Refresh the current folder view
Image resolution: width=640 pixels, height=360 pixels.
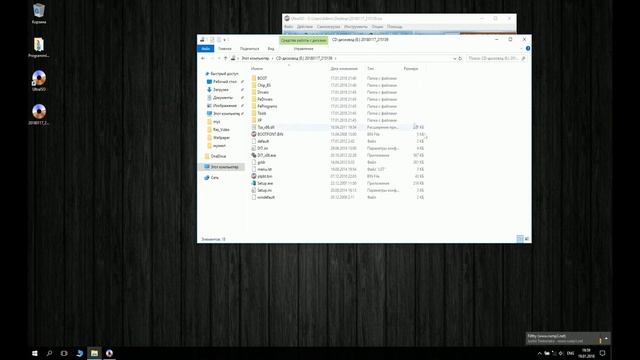[x=460, y=58]
